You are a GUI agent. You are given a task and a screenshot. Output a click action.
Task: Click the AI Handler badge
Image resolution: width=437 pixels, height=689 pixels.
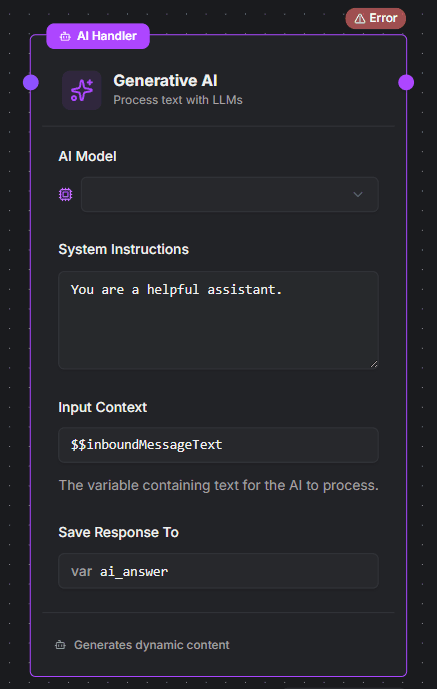pos(98,36)
